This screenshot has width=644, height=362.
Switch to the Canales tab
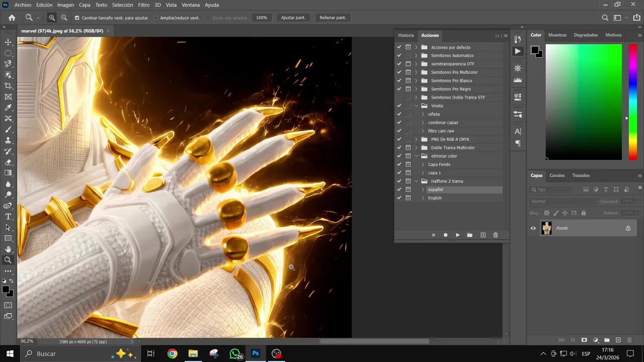(x=557, y=175)
